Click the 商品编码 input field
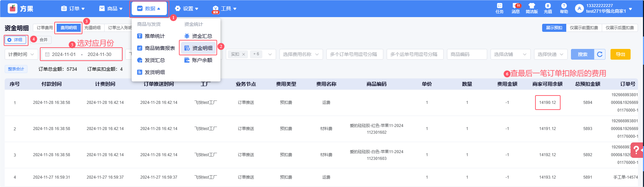The width and height of the screenshot is (644, 187). tap(466, 54)
